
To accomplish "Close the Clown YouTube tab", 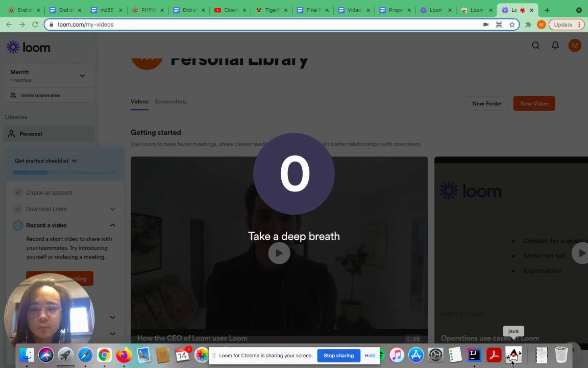I will tap(244, 10).
